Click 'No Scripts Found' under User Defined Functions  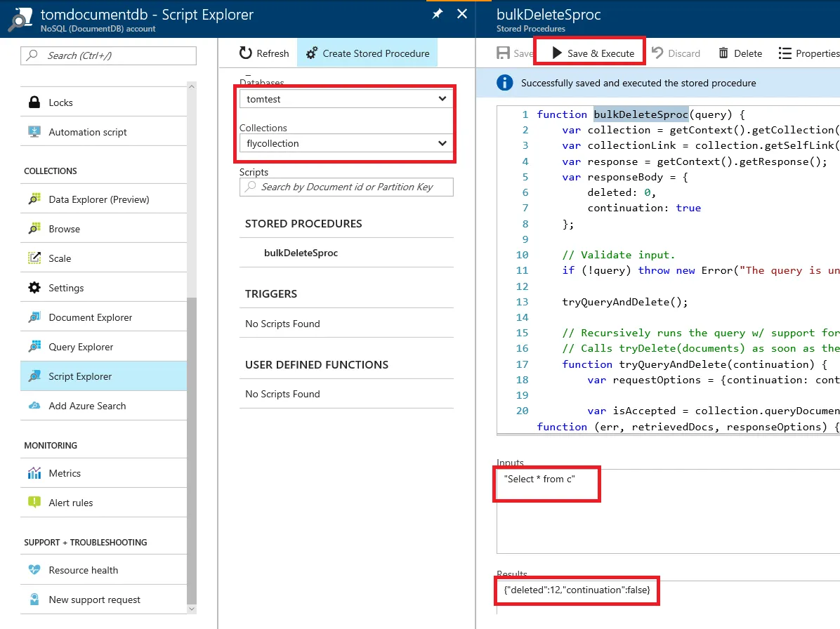tap(282, 394)
